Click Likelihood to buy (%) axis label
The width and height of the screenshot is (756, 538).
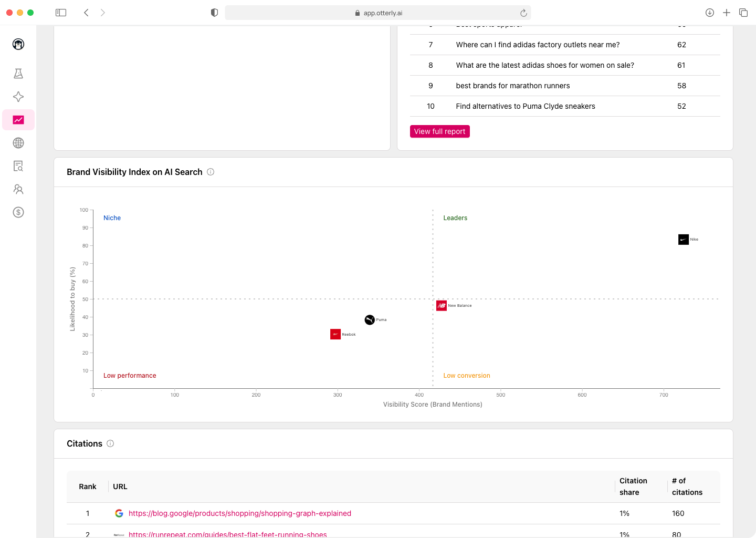tap(72, 299)
